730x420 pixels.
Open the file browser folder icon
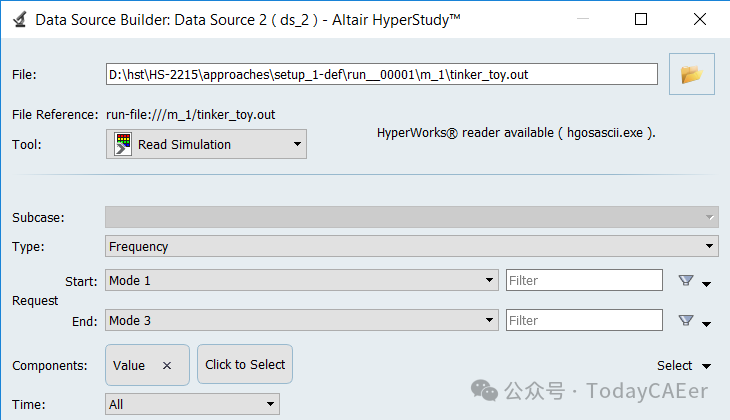(692, 74)
